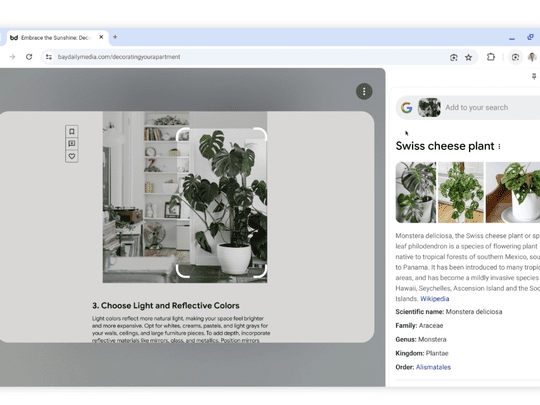The image size is (540, 405).
Task: Click the reload page icon
Action: click(29, 57)
